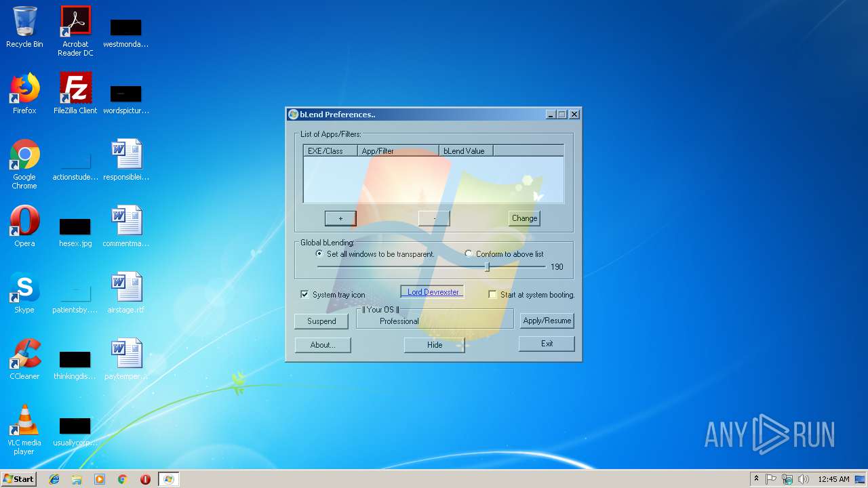Click the Suspend button
Viewport: 868px width, 488px height.
pyautogui.click(x=321, y=321)
